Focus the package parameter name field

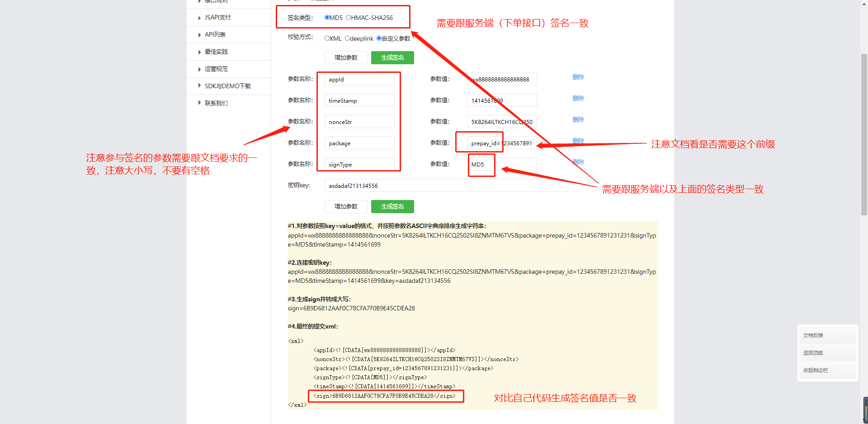click(x=359, y=143)
